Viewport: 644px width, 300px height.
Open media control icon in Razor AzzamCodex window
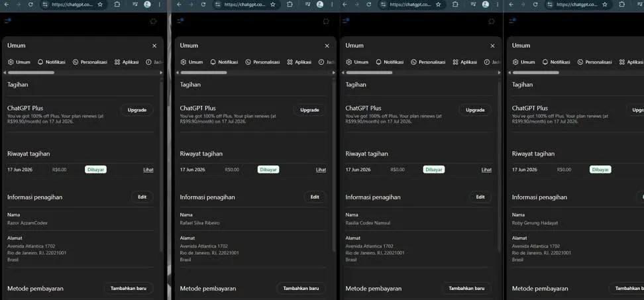pyautogui.click(x=136, y=5)
